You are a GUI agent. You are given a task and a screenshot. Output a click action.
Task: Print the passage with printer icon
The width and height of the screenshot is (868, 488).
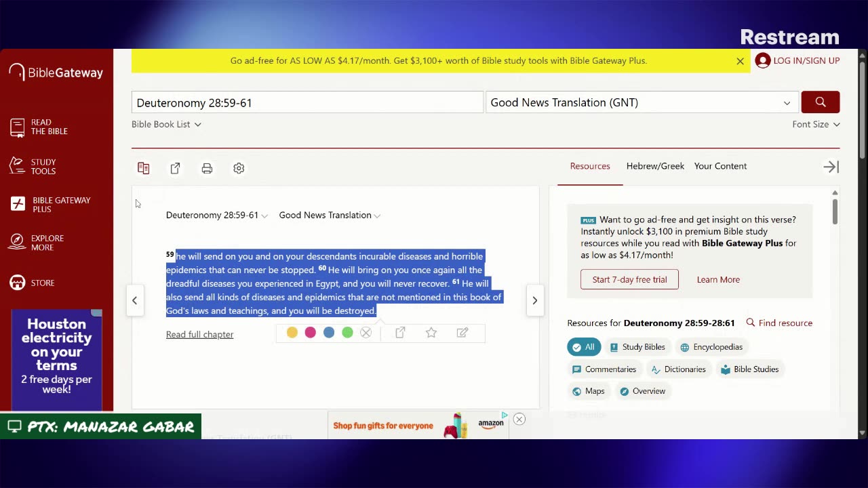(207, 168)
